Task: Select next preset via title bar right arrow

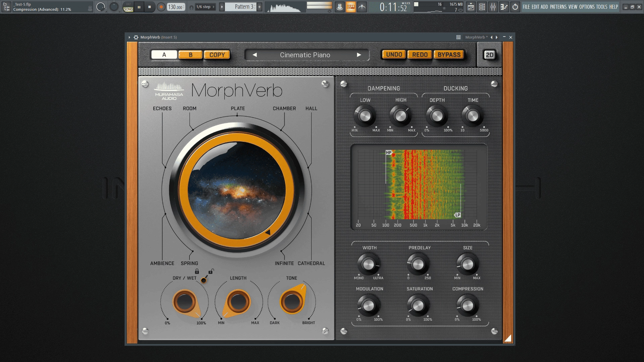Action: click(x=497, y=37)
